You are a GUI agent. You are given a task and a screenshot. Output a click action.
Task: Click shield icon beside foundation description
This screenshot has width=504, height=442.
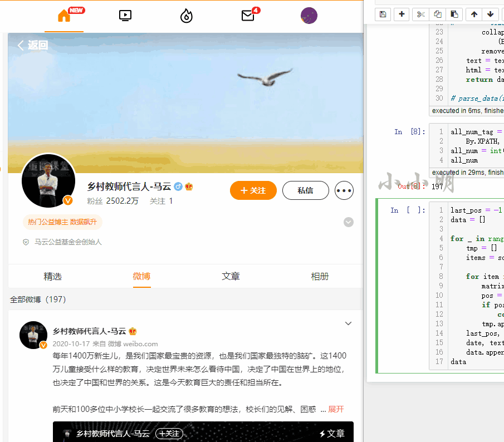point(26,242)
